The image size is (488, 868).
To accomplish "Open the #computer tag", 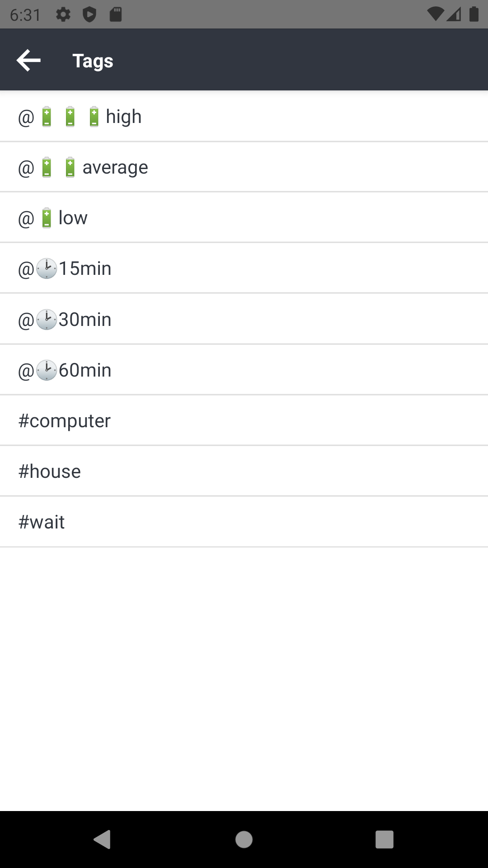I will pos(65,420).
